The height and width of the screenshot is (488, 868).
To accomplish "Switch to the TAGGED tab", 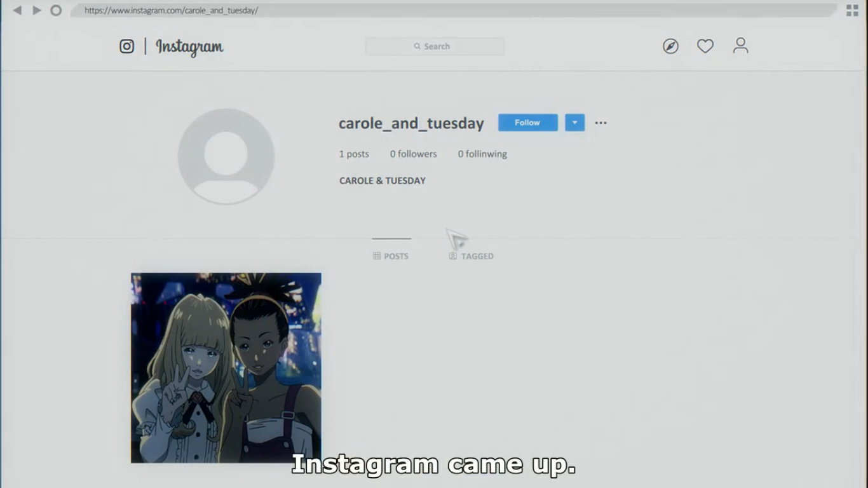I will [x=471, y=256].
